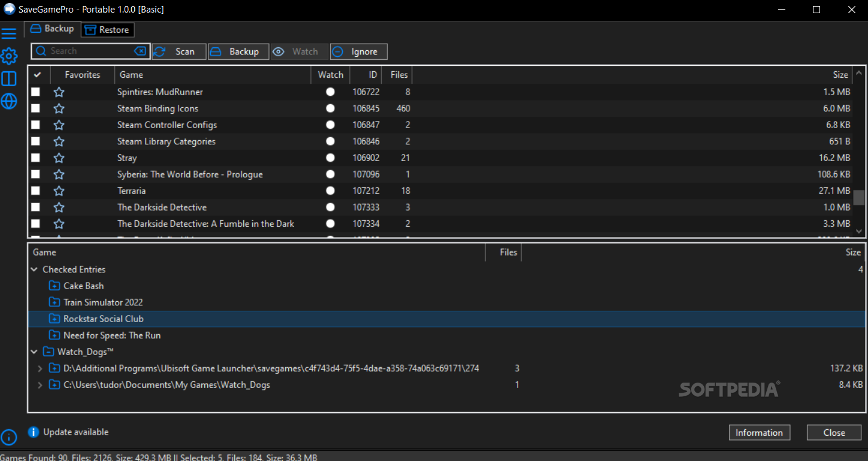The width and height of the screenshot is (868, 461).
Task: Click the Update available text
Action: point(76,432)
